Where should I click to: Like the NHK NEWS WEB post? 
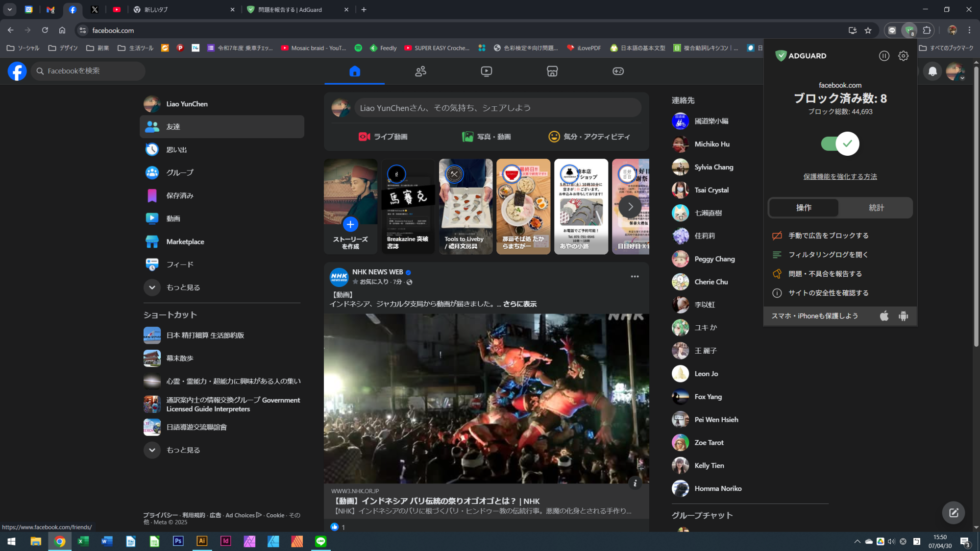click(x=335, y=527)
